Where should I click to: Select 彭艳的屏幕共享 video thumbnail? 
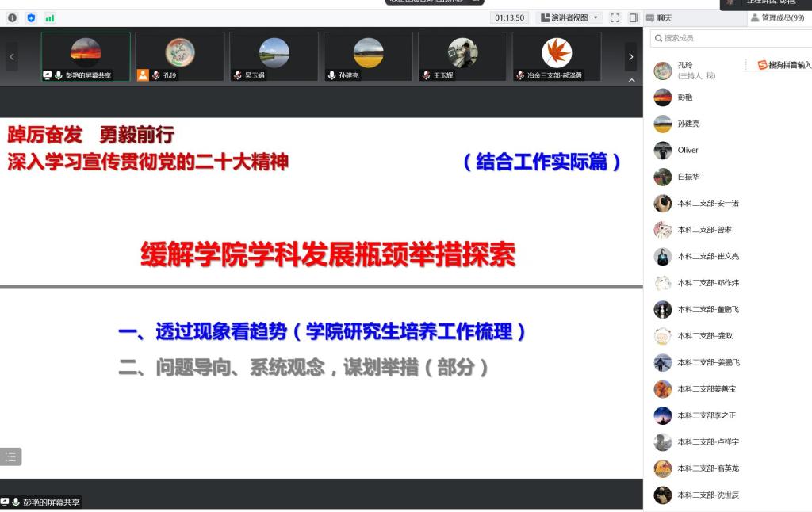tap(86, 55)
